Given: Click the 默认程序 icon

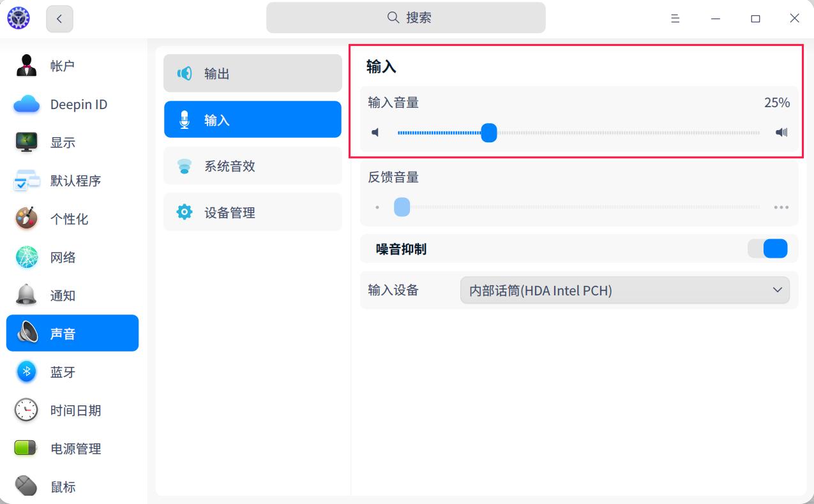Looking at the screenshot, I should [26, 181].
